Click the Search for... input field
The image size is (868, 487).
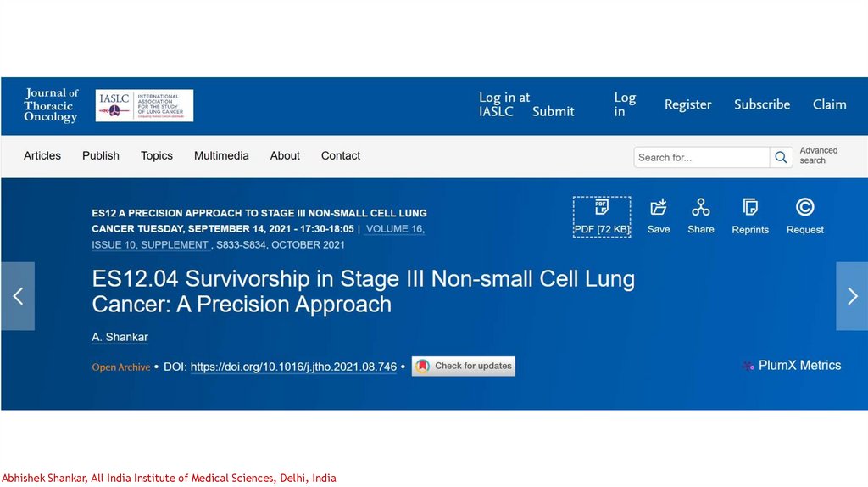[x=701, y=158]
